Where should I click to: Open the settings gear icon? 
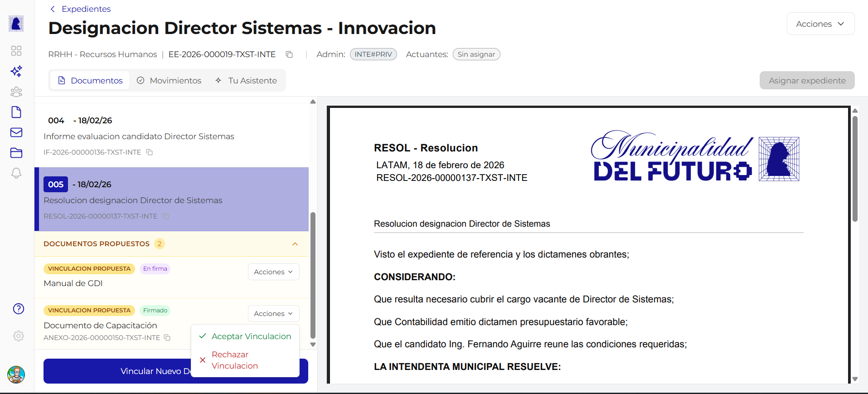pyautogui.click(x=19, y=336)
